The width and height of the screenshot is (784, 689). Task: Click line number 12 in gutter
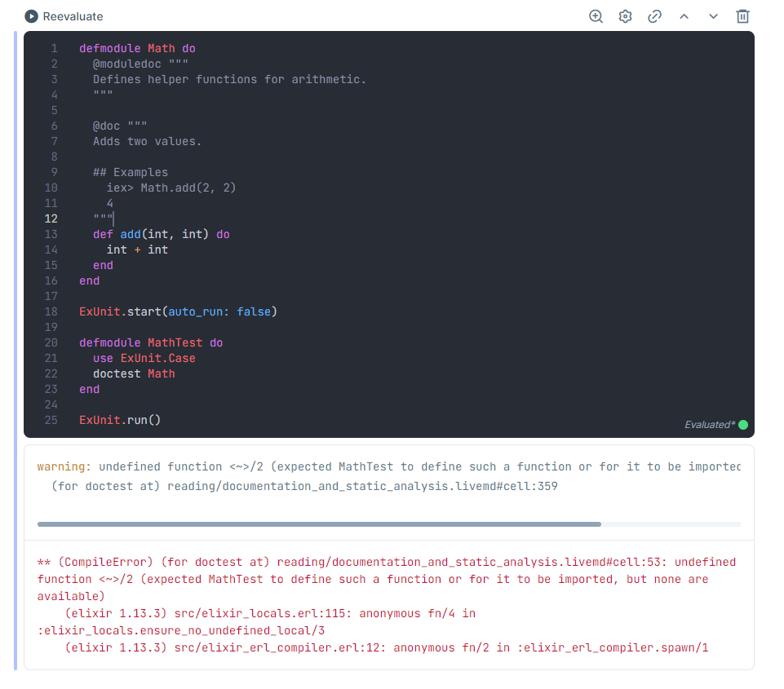[51, 219]
